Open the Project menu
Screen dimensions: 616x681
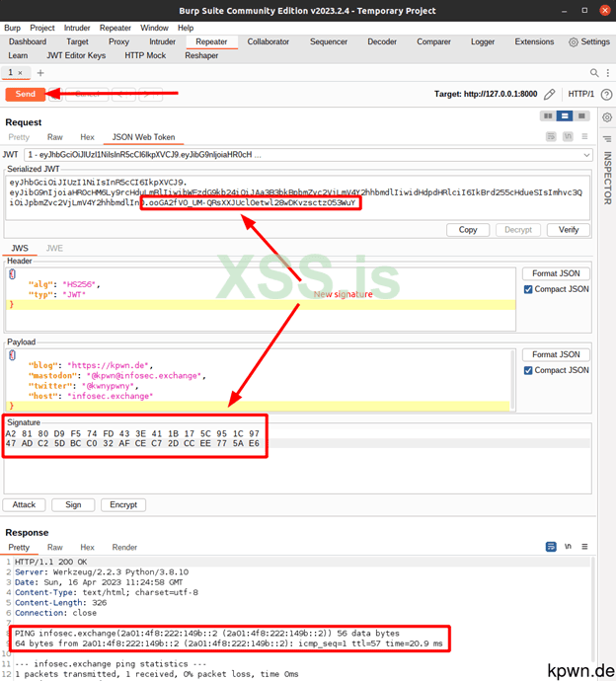pyautogui.click(x=42, y=28)
